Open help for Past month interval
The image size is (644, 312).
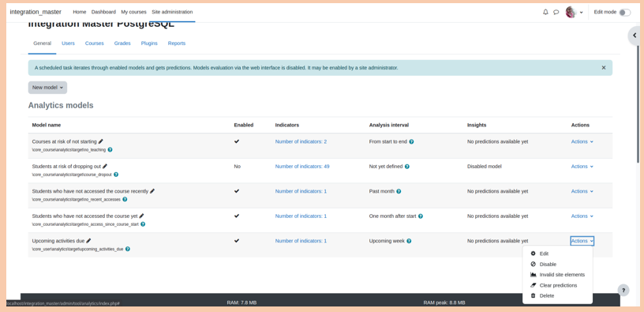(399, 192)
